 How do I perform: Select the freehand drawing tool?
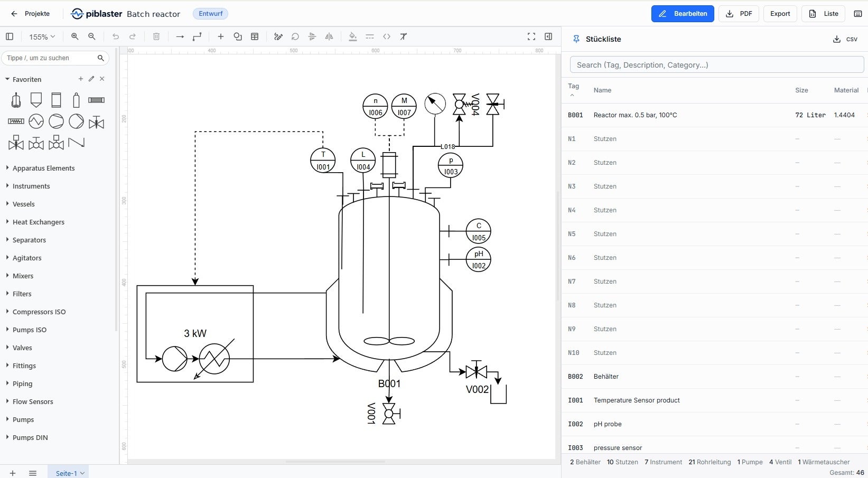pos(278,36)
